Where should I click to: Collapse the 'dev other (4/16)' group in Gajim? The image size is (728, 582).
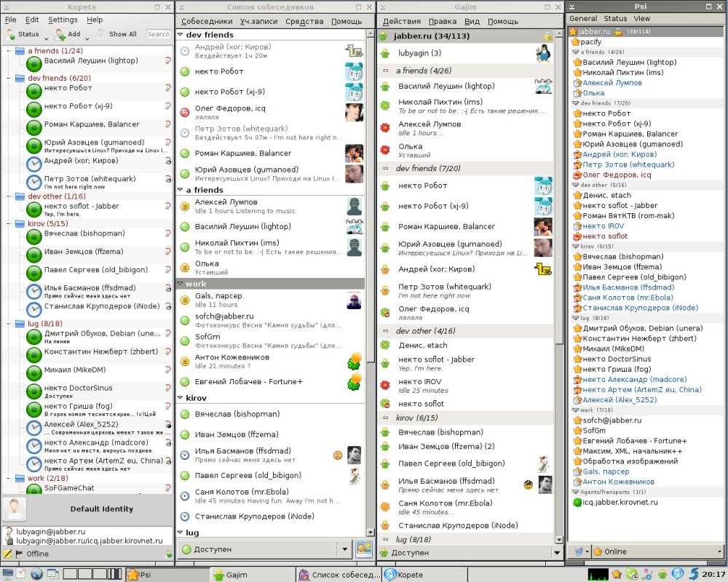coord(385,331)
